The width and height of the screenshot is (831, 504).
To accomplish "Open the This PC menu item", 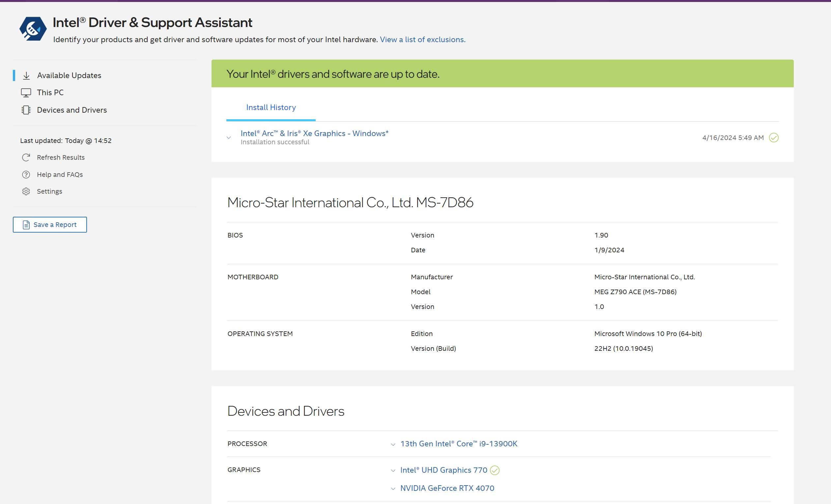I will point(50,93).
